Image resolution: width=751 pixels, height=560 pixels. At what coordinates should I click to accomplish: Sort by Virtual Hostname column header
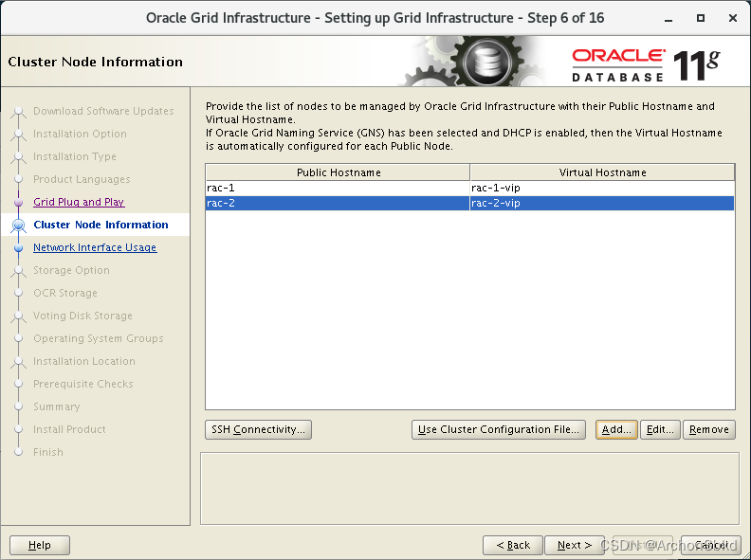[602, 172]
